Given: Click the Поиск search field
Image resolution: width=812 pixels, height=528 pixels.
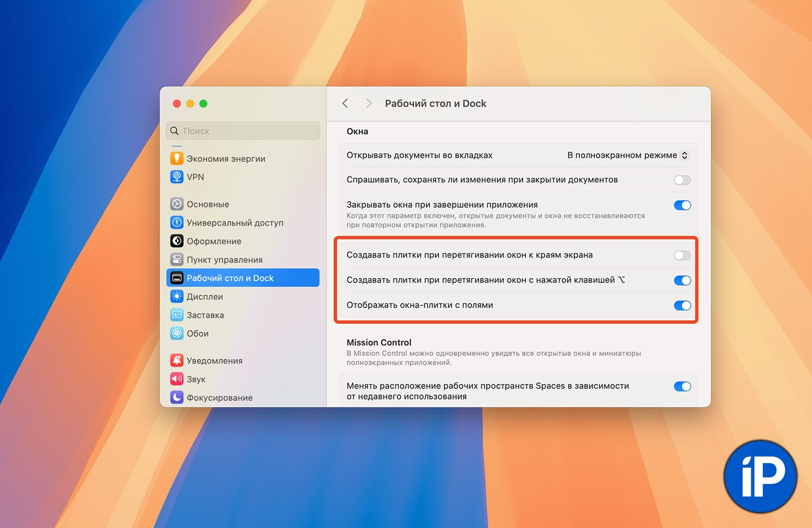Looking at the screenshot, I should click(x=243, y=131).
